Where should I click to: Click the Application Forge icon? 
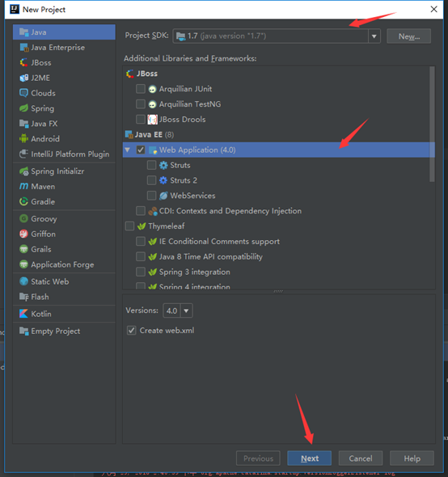coord(23,264)
